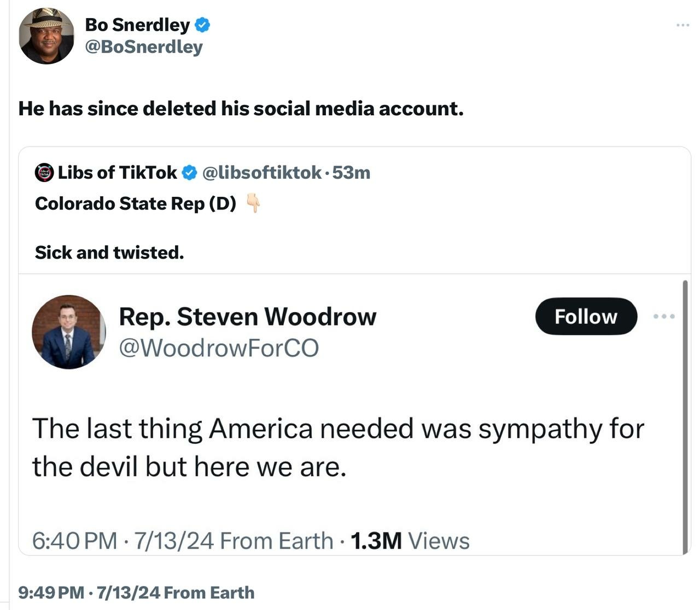Click the @libsoftiktok handle
Screen dimensions: 700x610
(x=261, y=173)
